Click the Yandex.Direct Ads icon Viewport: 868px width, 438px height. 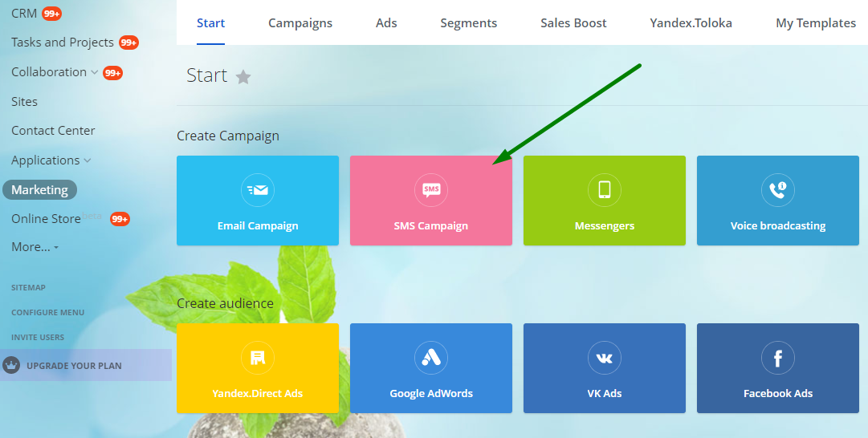point(258,358)
